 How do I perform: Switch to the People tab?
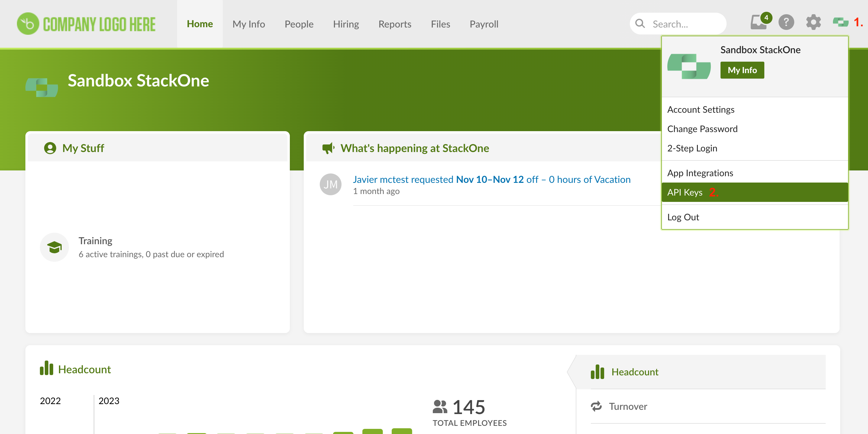pyautogui.click(x=299, y=24)
